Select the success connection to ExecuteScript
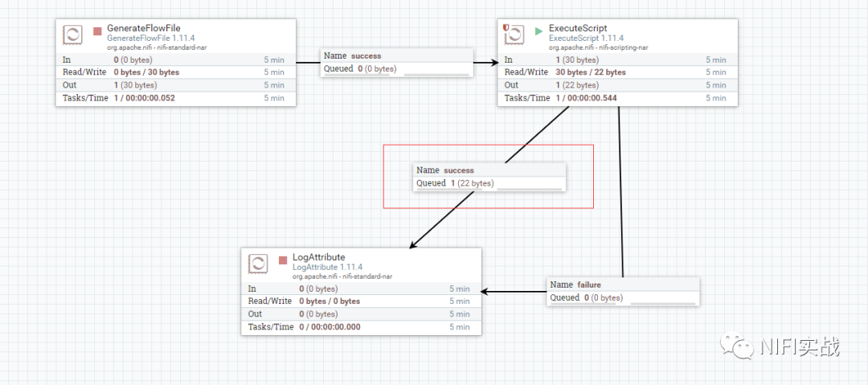Viewport: 868px width, 385px height. click(x=398, y=63)
